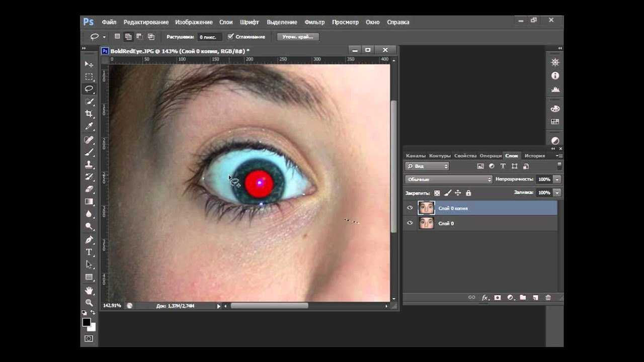Open the Lasso tool preset picker arrow
Image resolution: width=644 pixels, height=362 pixels.
[104, 37]
